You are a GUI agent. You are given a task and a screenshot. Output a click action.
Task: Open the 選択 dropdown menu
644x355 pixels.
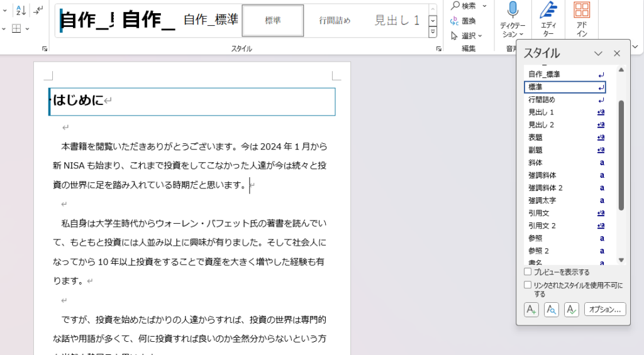(x=467, y=36)
